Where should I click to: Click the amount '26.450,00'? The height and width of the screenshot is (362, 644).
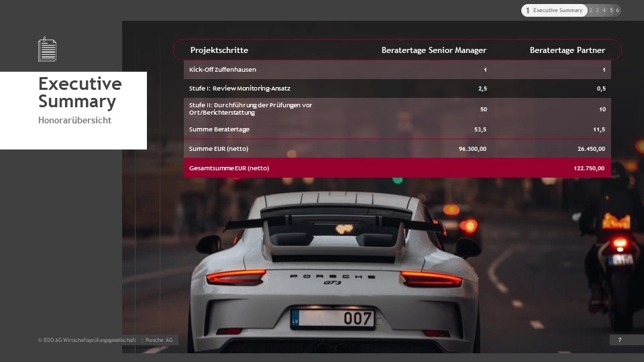591,149
